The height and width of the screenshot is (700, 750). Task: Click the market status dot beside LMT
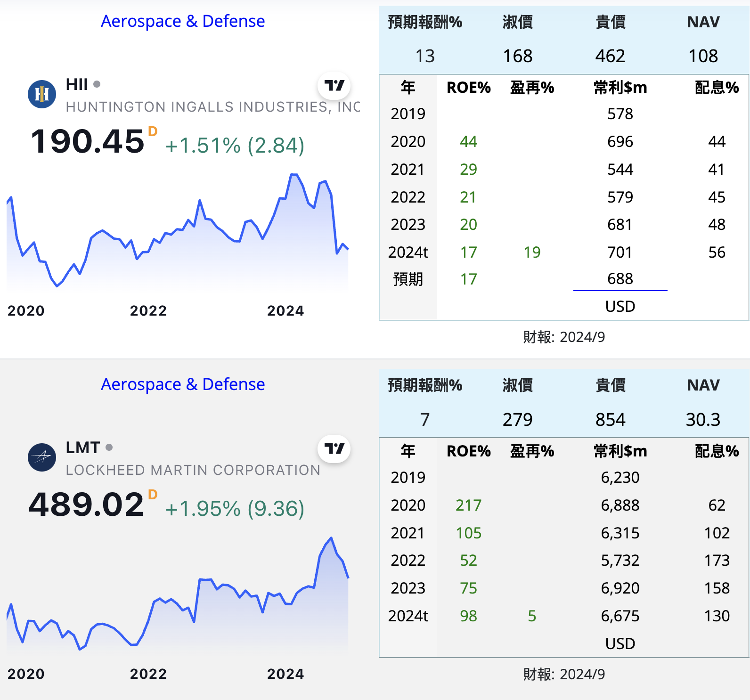pyautogui.click(x=109, y=448)
